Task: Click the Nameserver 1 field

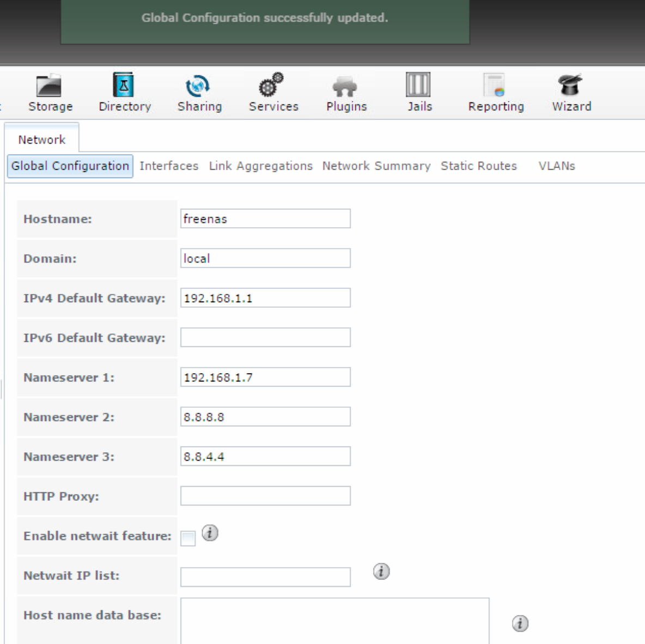Action: coord(265,377)
